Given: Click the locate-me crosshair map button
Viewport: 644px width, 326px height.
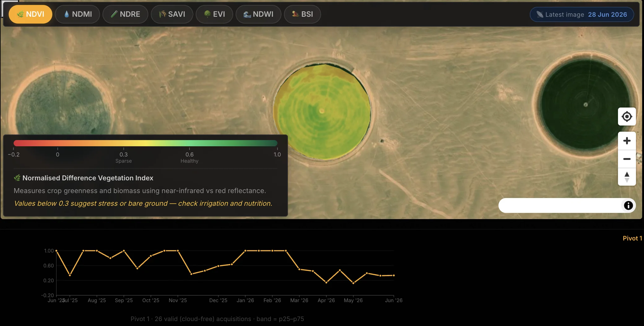Looking at the screenshot, I should [627, 117].
